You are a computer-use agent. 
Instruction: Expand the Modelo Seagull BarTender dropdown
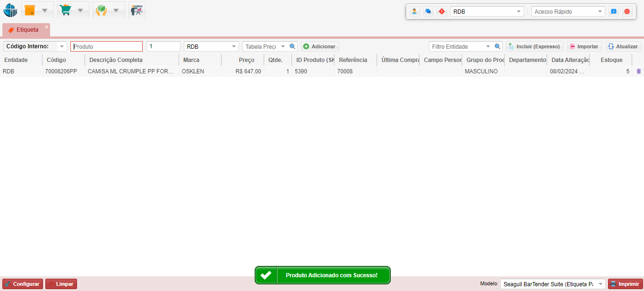pyautogui.click(x=601, y=284)
